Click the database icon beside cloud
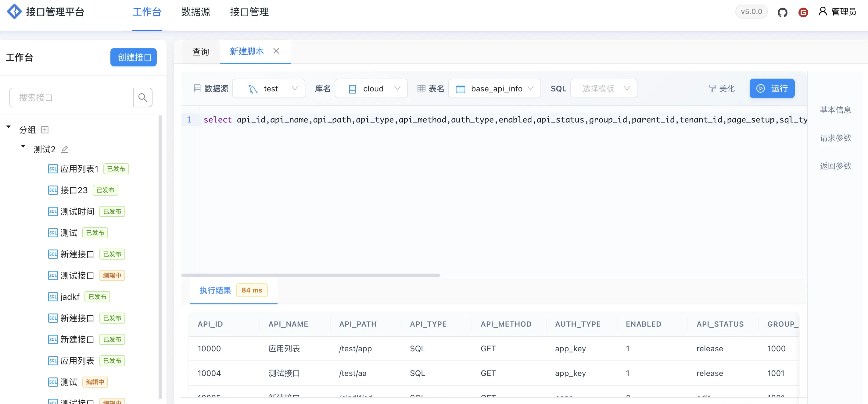This screenshot has height=404, width=868. pos(353,89)
